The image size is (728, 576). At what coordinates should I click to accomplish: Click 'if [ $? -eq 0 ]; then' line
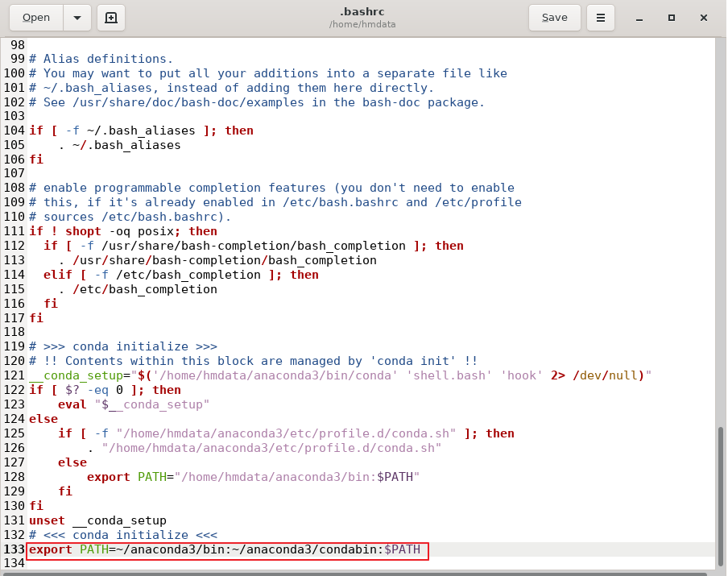point(105,390)
